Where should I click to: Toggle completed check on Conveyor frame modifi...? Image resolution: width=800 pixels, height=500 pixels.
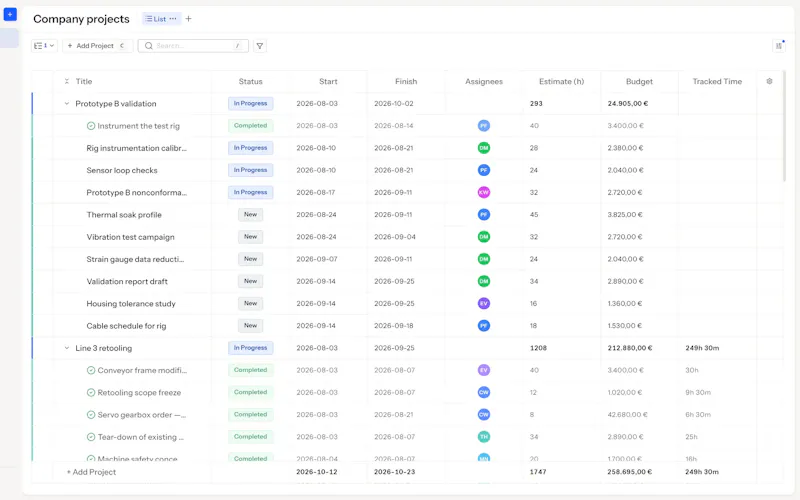(91, 370)
